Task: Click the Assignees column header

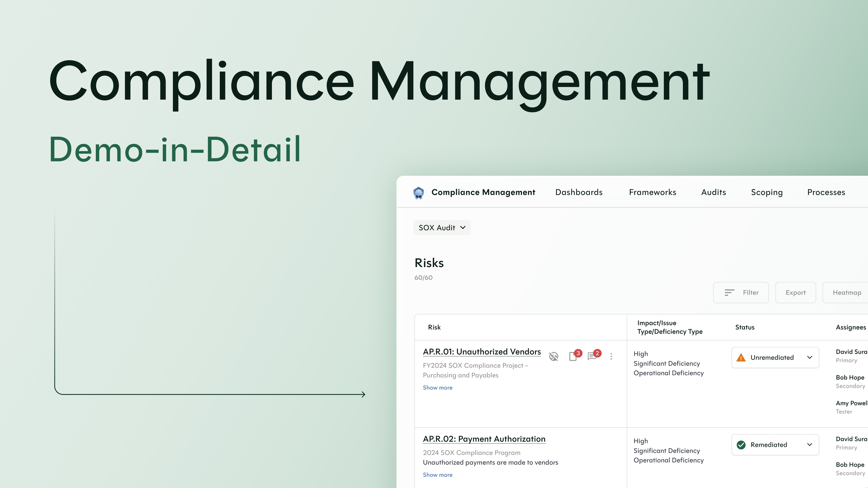Action: coord(851,327)
